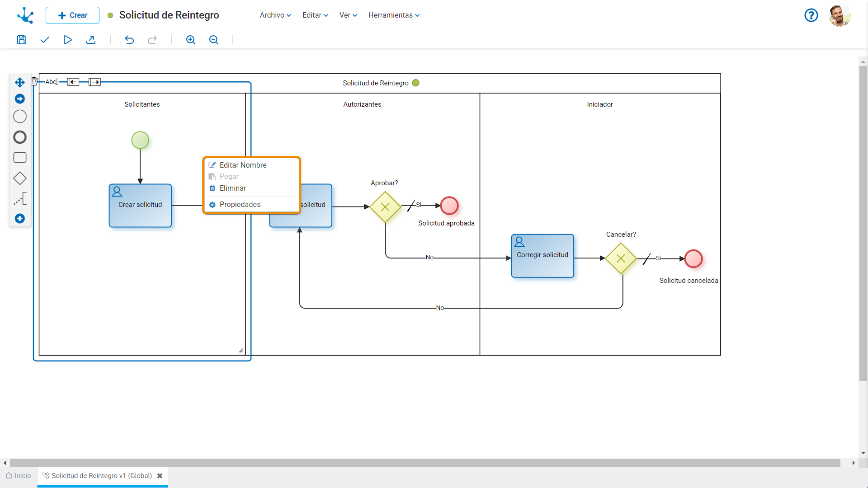Expand the Ver menu
The height and width of the screenshot is (488, 868).
pyautogui.click(x=348, y=15)
